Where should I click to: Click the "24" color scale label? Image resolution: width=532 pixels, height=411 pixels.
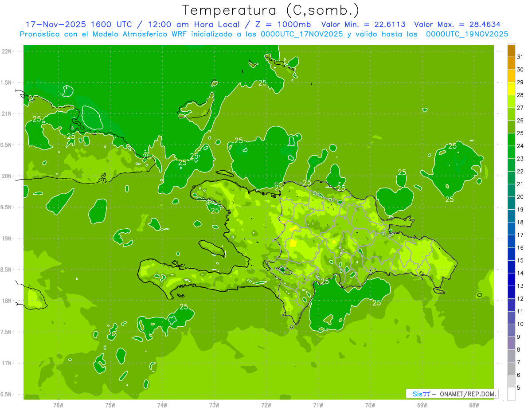tap(520, 146)
